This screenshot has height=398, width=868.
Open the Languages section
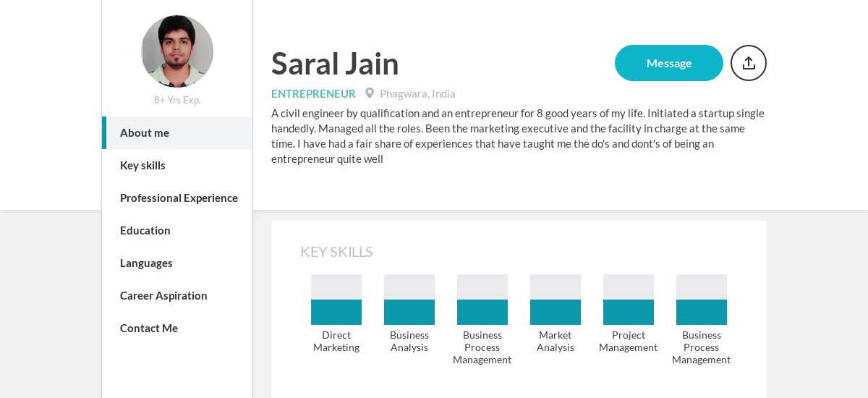click(x=177, y=263)
